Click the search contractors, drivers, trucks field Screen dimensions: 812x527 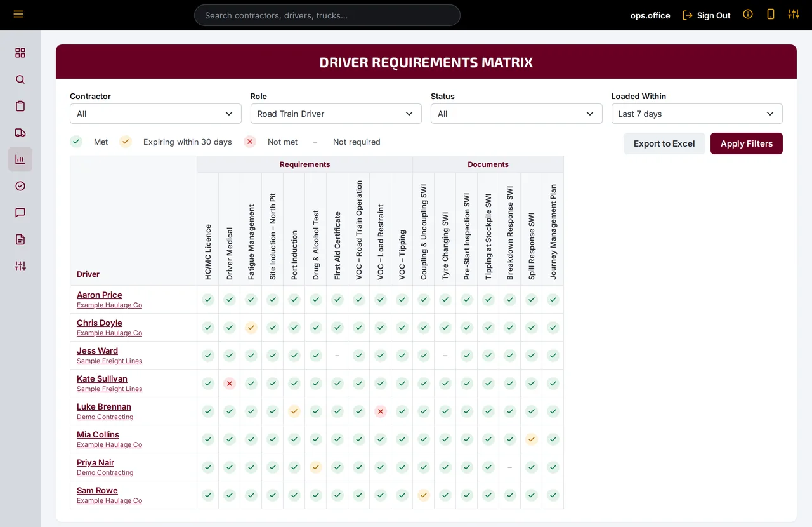click(x=327, y=15)
